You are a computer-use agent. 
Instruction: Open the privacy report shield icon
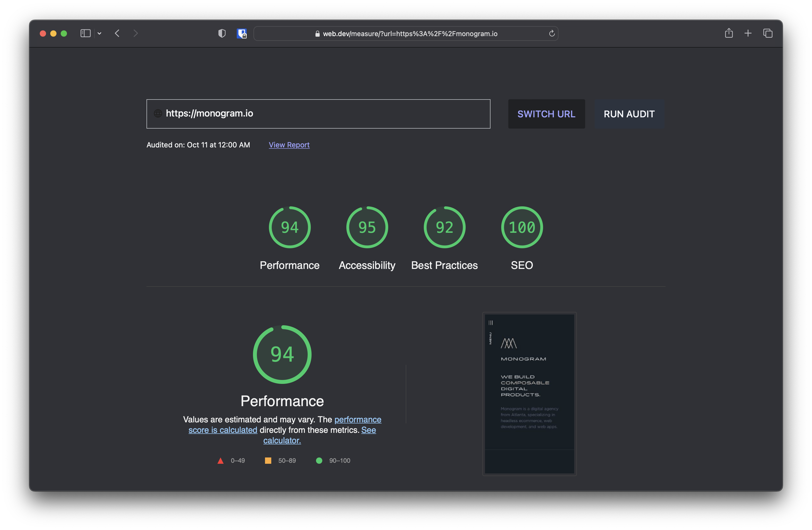point(222,34)
